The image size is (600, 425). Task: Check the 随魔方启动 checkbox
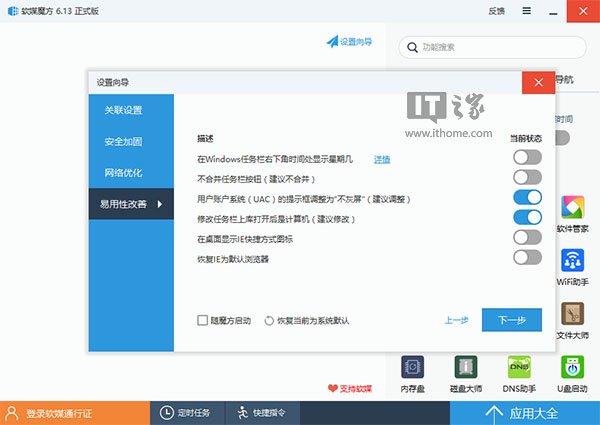tap(202, 320)
